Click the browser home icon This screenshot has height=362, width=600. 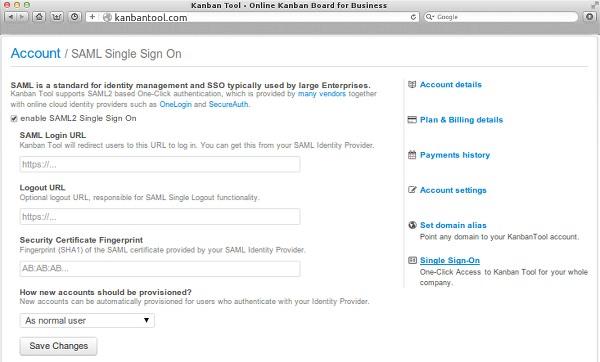coord(39,17)
